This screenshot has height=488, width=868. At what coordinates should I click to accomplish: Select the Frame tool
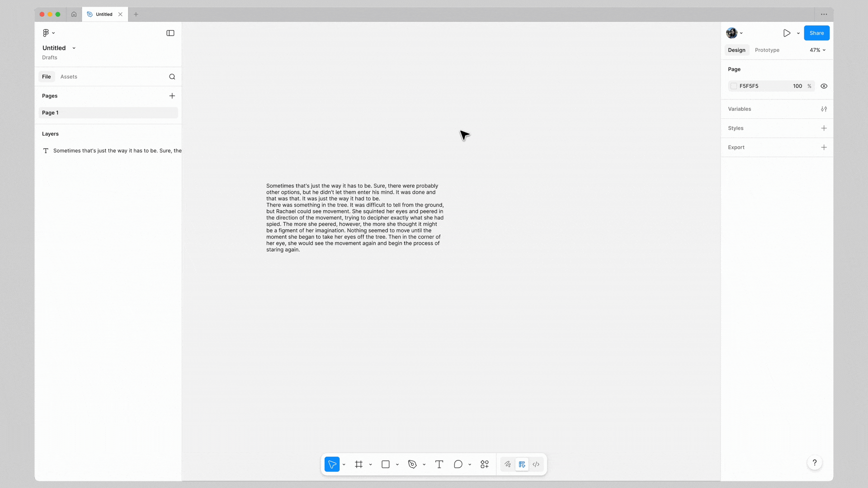(359, 464)
